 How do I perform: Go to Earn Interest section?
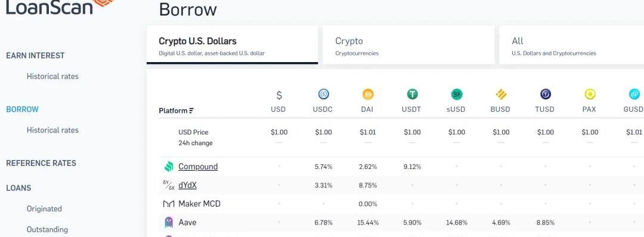(35, 56)
